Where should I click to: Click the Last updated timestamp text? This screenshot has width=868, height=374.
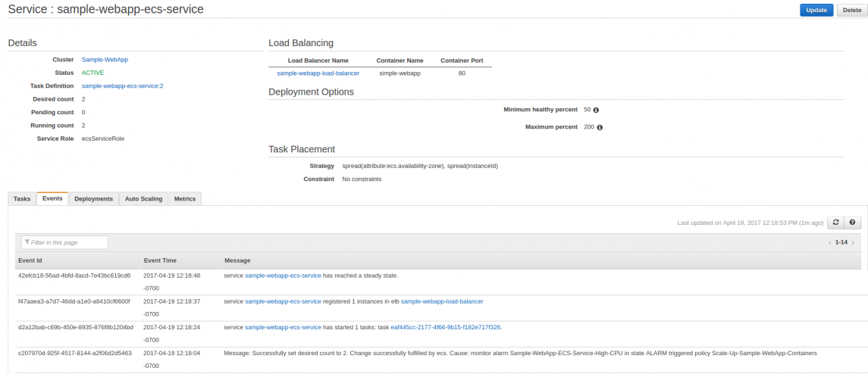point(750,223)
